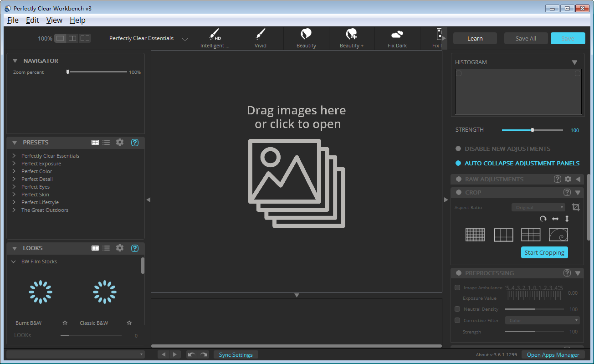Click the crop tool icon beside Aspect Ratio
The height and width of the screenshot is (364, 594).
(x=576, y=207)
